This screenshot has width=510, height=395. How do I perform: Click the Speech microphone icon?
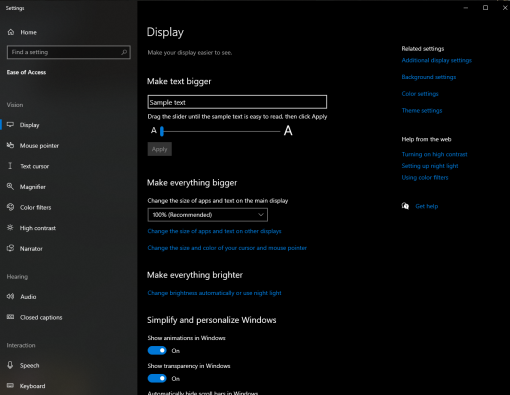coord(10,365)
